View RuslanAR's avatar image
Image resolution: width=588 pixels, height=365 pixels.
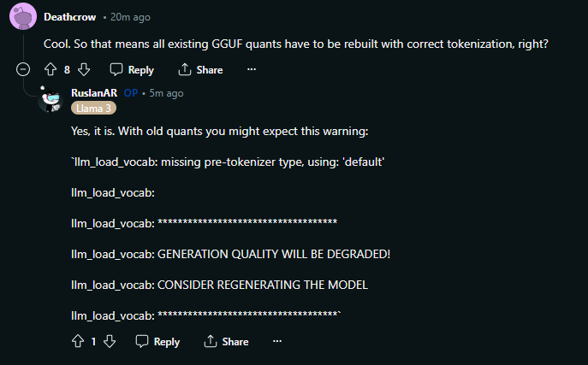point(50,99)
